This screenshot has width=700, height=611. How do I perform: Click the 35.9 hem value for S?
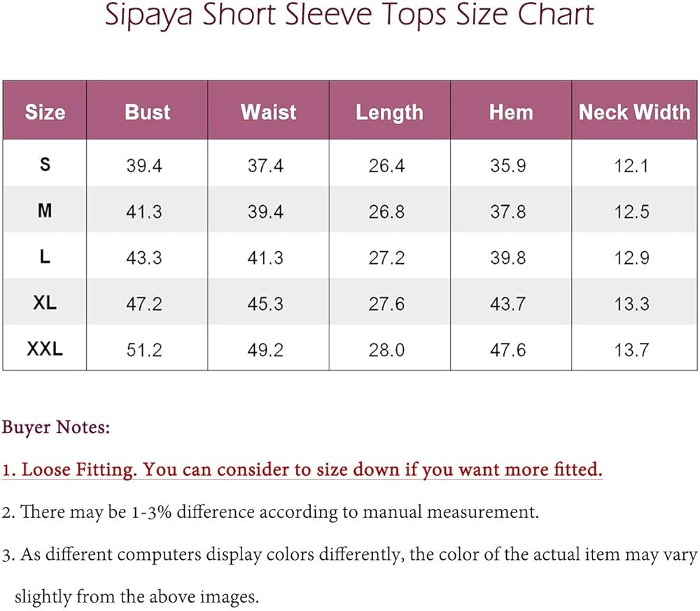coord(508,166)
